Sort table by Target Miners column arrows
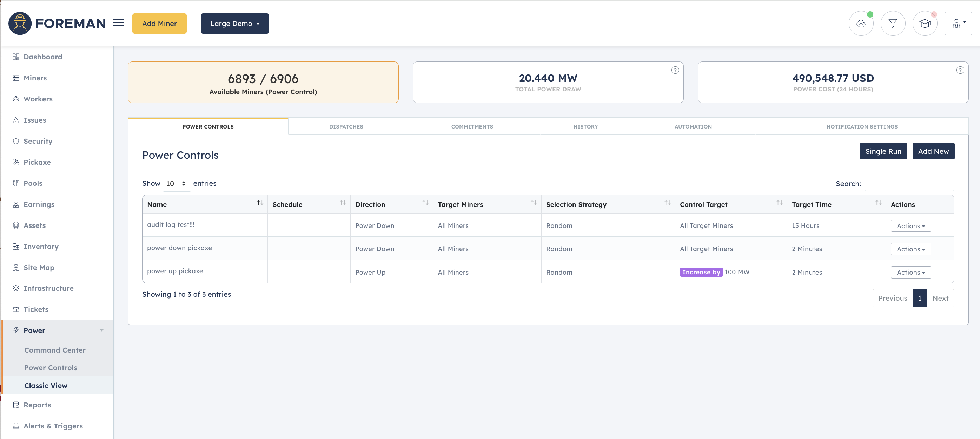This screenshot has width=980, height=439. pyautogui.click(x=534, y=203)
